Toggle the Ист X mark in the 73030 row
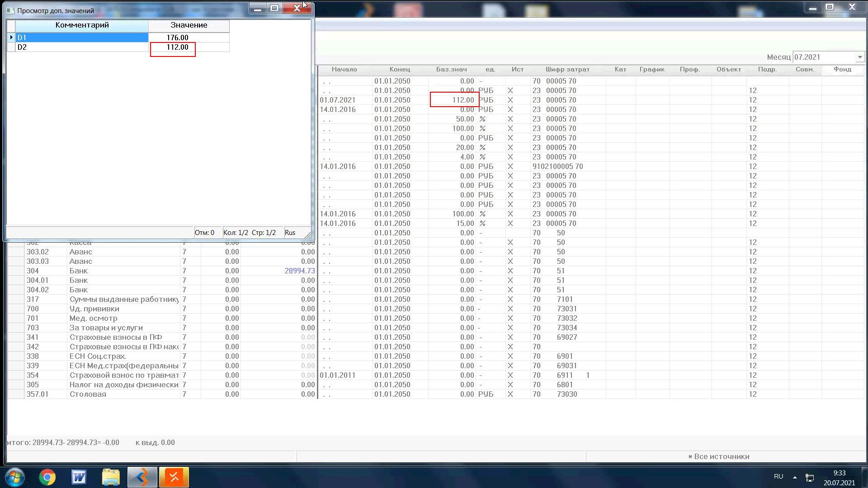The width and height of the screenshot is (868, 488). click(510, 394)
